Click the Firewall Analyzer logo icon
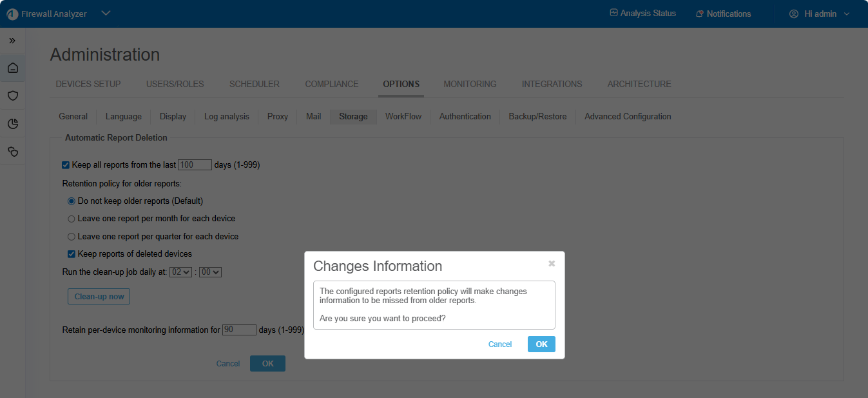Image resolution: width=868 pixels, height=398 pixels. coord(12,14)
